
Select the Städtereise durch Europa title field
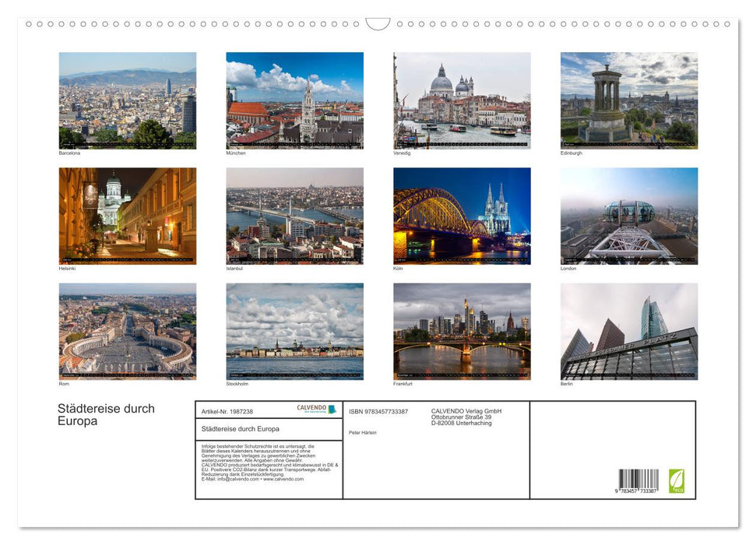241,428
